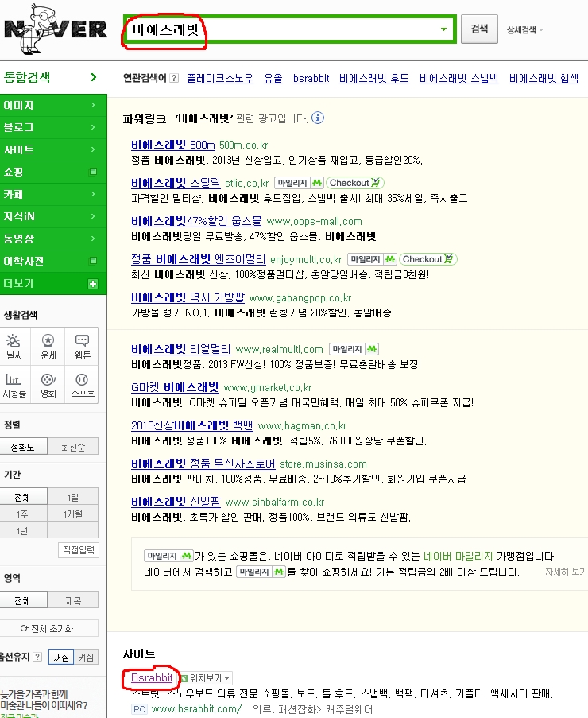Set search area to 전체
588x718 pixels.
pos(23,600)
